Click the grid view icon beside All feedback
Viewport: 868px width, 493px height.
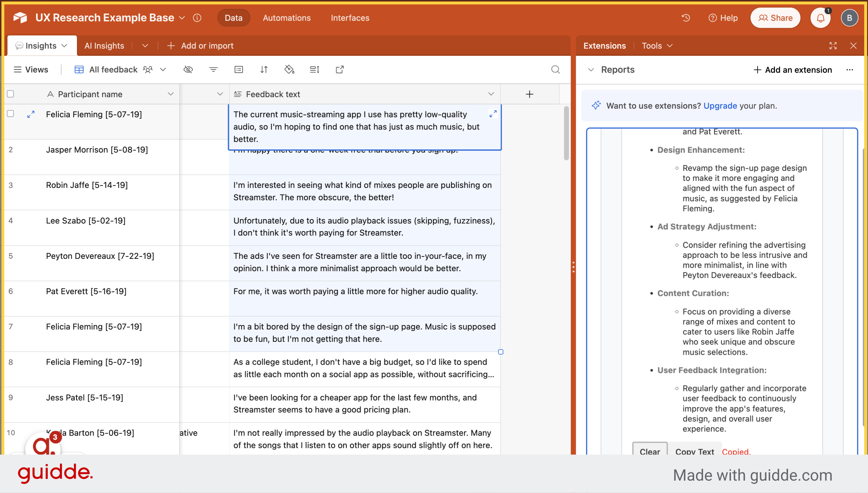pyautogui.click(x=79, y=70)
